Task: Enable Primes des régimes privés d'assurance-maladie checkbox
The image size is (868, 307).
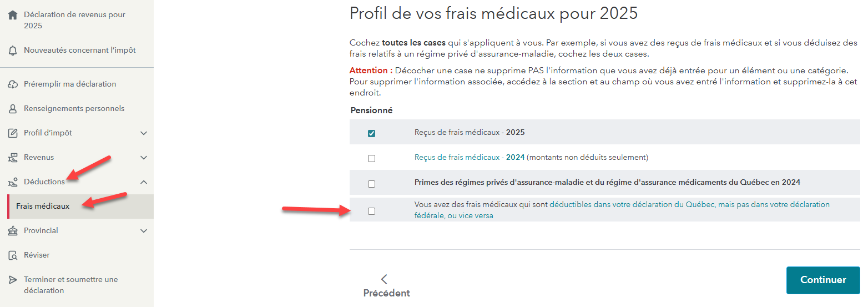Action: click(371, 184)
